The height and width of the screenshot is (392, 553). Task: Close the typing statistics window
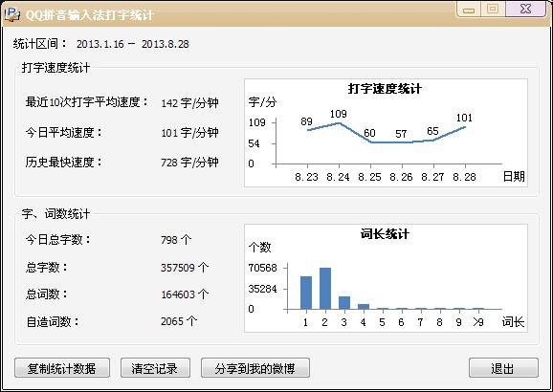pyautogui.click(x=525, y=9)
